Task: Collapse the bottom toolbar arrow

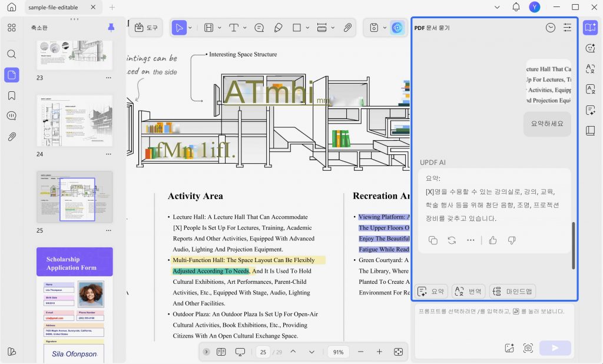Action: (207, 352)
